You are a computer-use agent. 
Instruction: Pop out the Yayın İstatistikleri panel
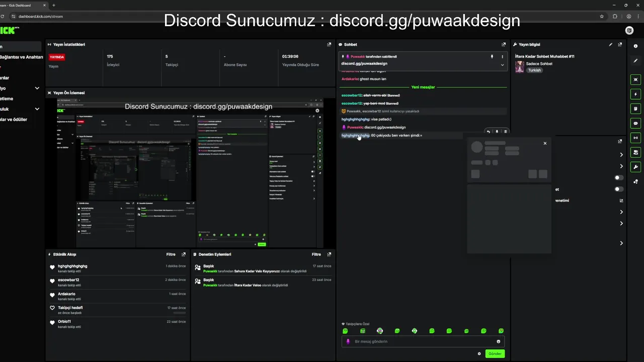(330, 44)
